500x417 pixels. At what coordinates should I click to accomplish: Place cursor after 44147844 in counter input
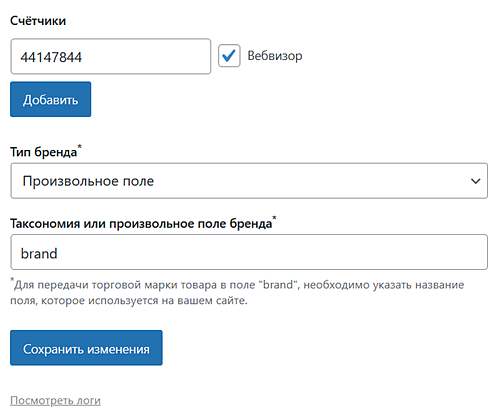coord(83,57)
